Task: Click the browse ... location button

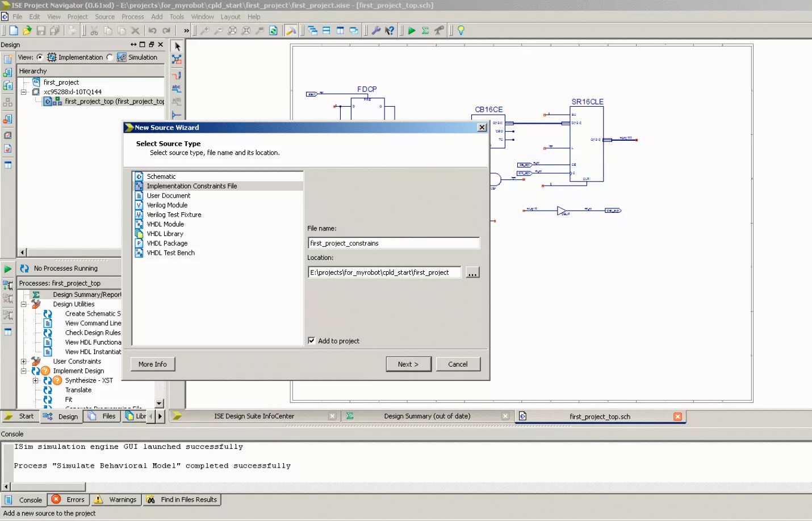Action: 472,272
